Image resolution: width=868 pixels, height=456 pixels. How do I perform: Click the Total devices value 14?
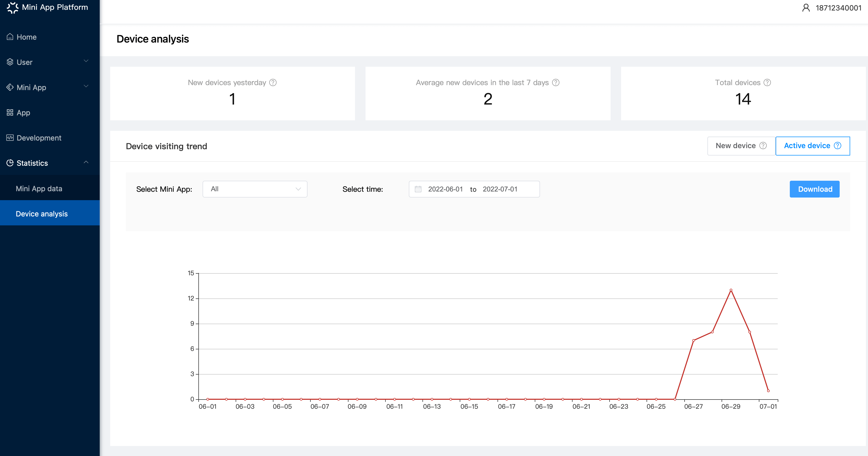click(743, 99)
